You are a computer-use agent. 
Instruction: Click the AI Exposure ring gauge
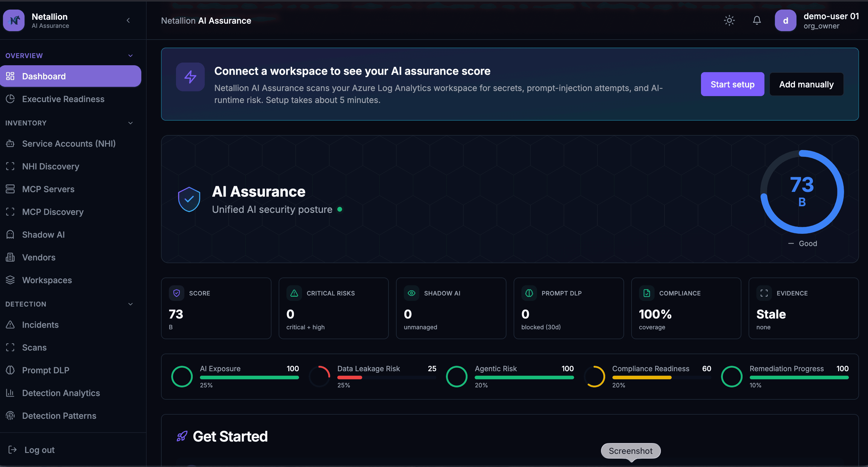tap(182, 377)
